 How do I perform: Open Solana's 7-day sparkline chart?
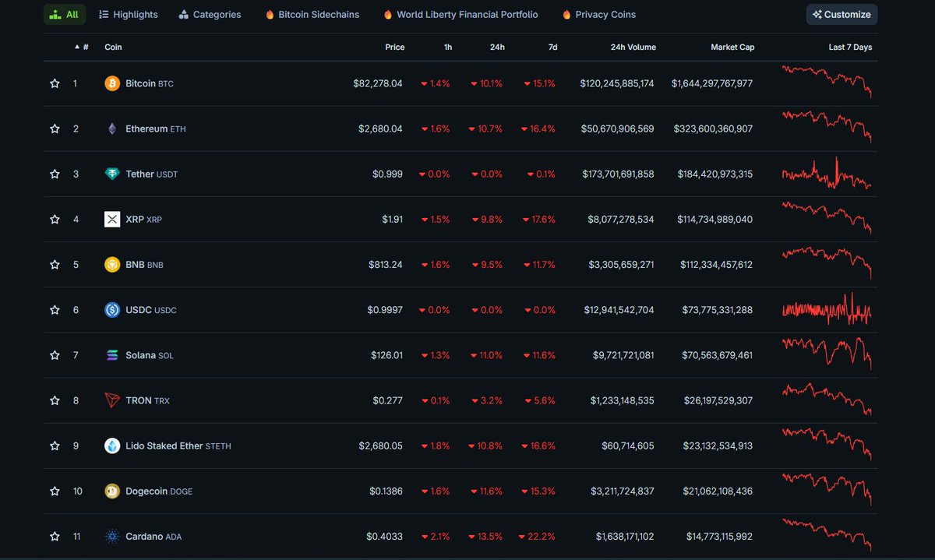[827, 354]
